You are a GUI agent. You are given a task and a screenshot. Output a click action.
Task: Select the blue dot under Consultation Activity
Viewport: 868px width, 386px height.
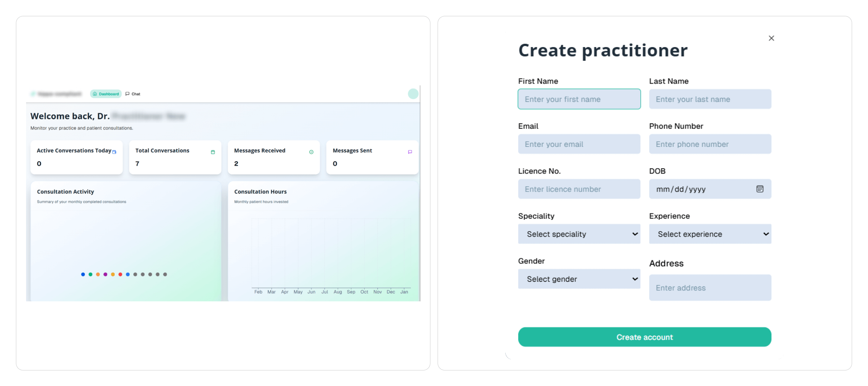[x=83, y=275]
